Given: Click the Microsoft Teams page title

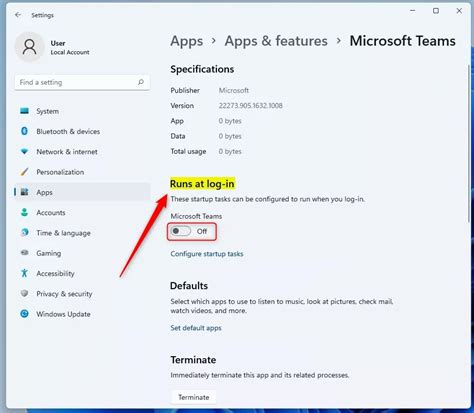Looking at the screenshot, I should (403, 41).
